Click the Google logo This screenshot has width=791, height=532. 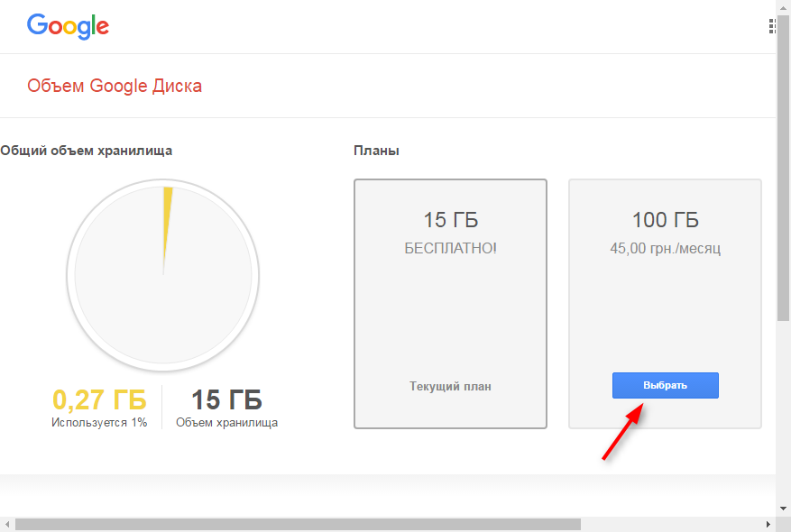tap(68, 25)
